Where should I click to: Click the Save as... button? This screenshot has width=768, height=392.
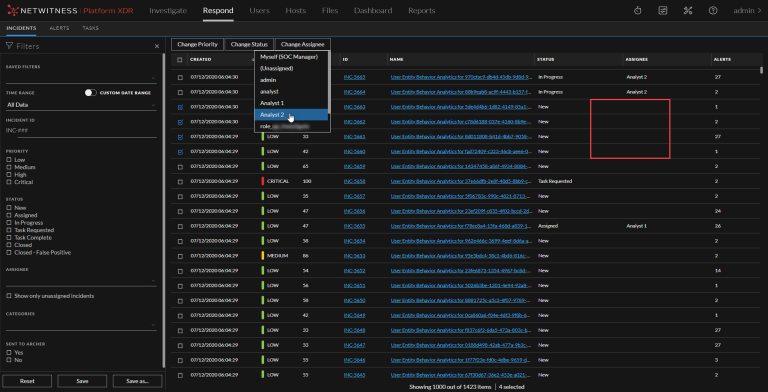click(x=138, y=381)
